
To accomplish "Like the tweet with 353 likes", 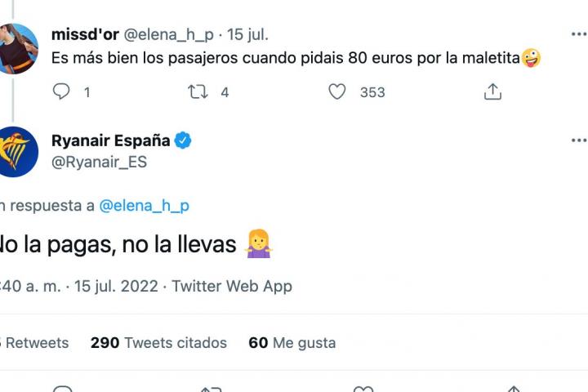I will point(337,92).
